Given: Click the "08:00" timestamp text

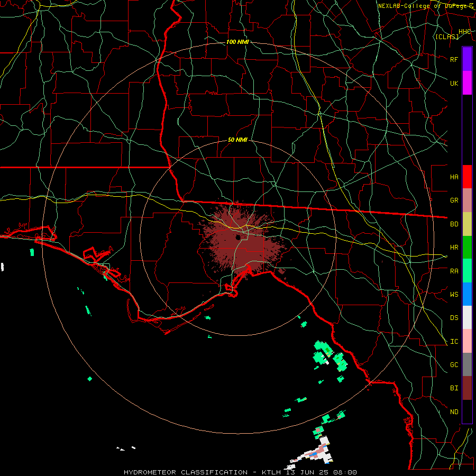Looking at the screenshot, I should (x=345, y=472).
